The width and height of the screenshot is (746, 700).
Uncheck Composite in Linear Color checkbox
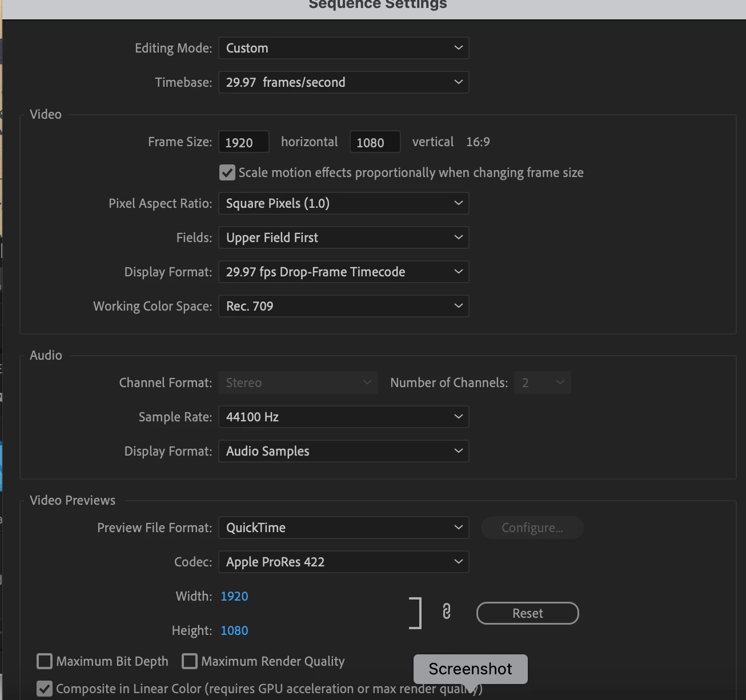[x=45, y=689]
